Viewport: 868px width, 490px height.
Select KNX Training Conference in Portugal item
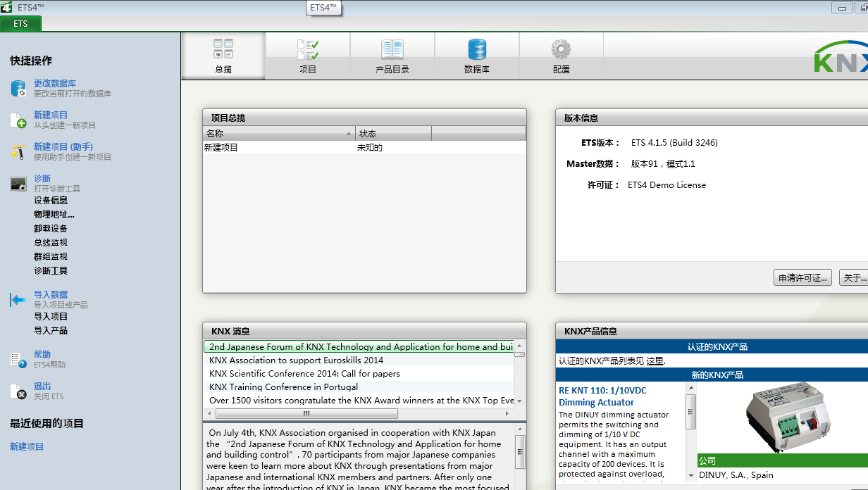point(359,387)
